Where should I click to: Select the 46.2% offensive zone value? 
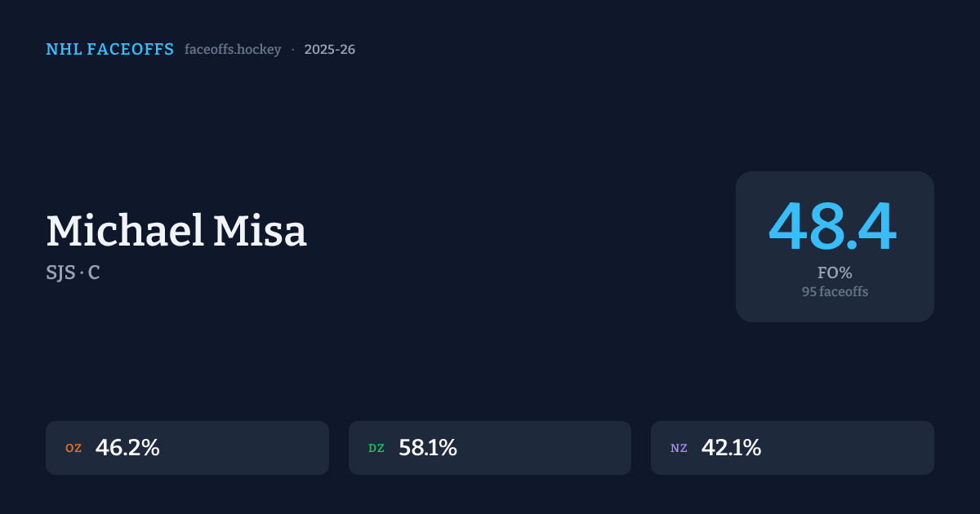coord(127,448)
